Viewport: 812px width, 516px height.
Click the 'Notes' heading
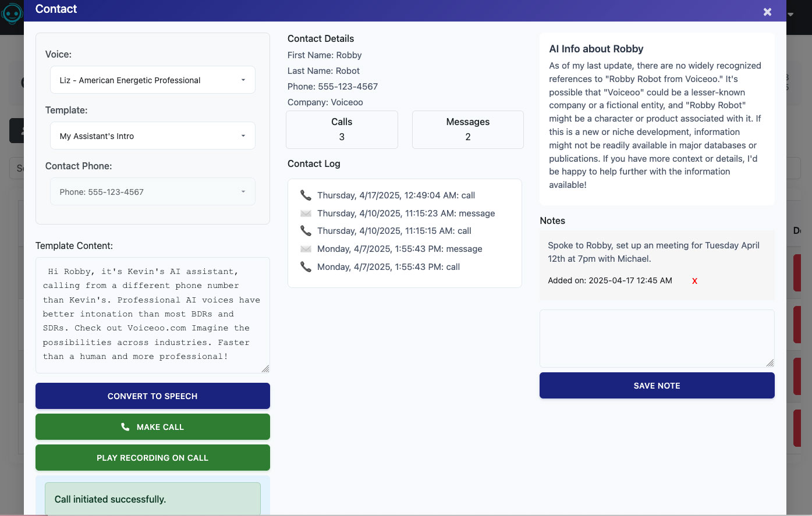(x=552, y=221)
